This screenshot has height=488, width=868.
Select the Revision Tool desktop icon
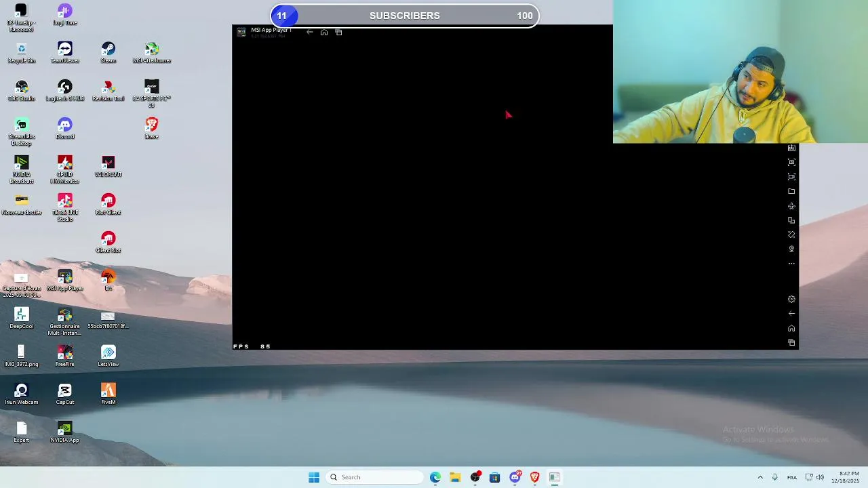[108, 91]
